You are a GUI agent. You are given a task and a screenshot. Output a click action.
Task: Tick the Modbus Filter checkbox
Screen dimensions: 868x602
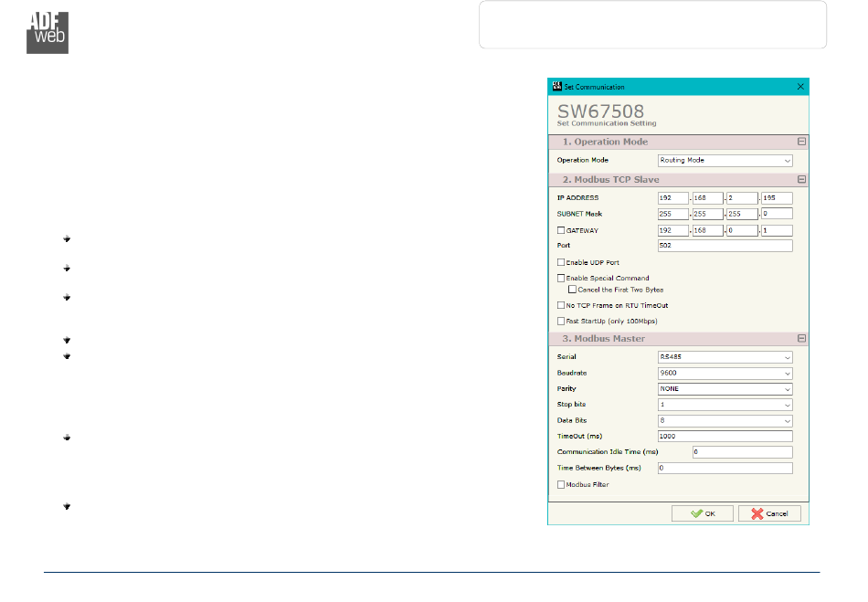(561, 484)
